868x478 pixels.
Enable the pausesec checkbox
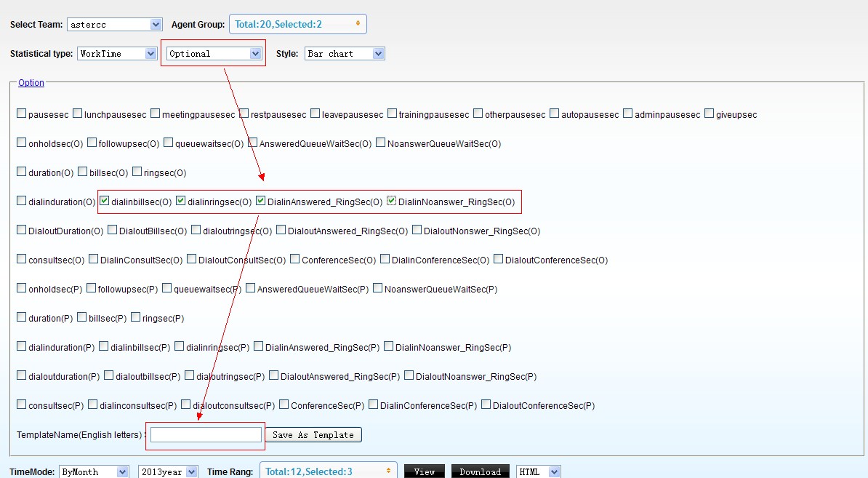[22, 114]
